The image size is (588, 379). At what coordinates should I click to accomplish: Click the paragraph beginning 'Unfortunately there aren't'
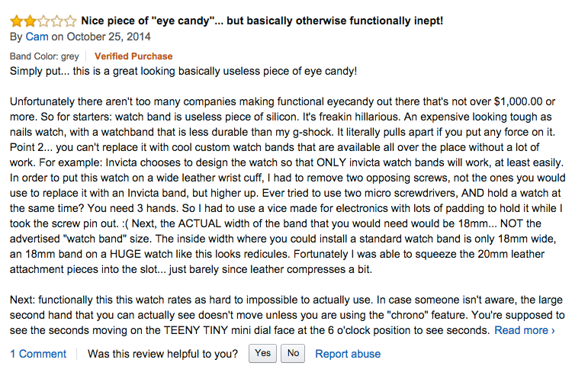pos(288,185)
